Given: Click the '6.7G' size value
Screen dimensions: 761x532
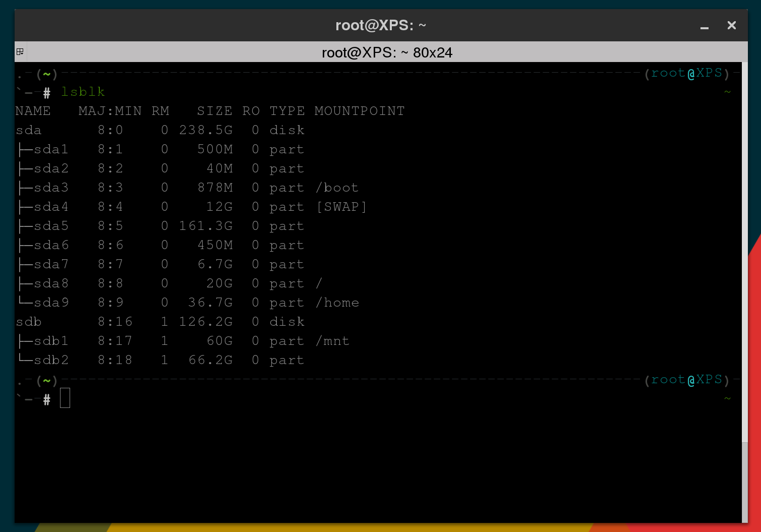Looking at the screenshot, I should tap(215, 264).
